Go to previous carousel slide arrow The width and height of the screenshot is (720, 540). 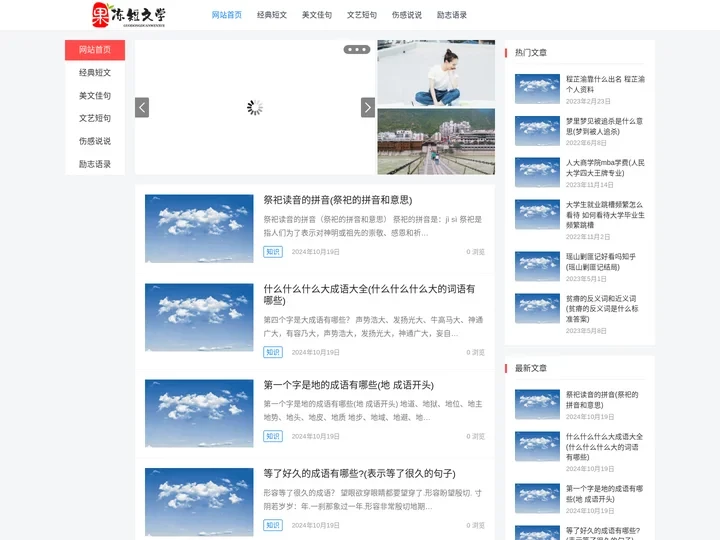142,107
